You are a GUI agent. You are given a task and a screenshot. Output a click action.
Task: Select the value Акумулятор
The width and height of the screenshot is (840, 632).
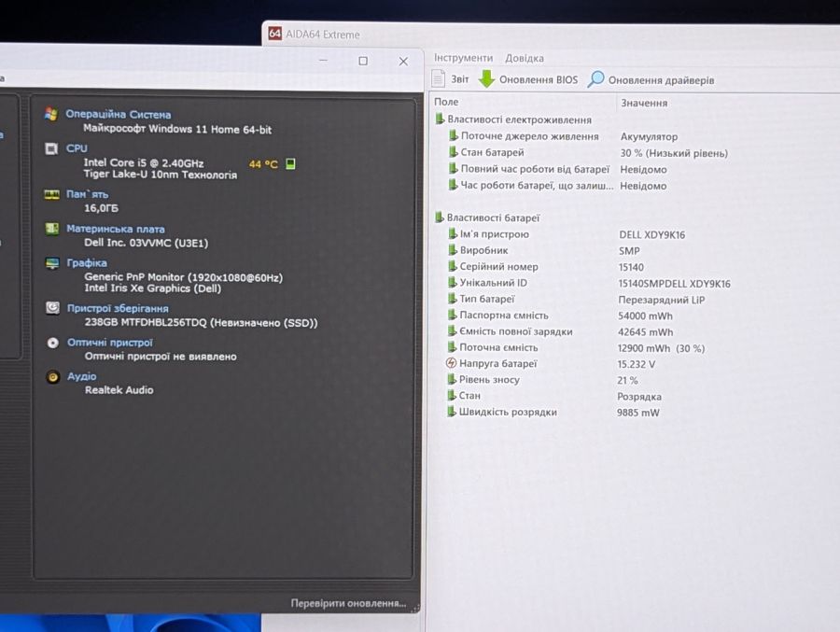click(x=649, y=136)
